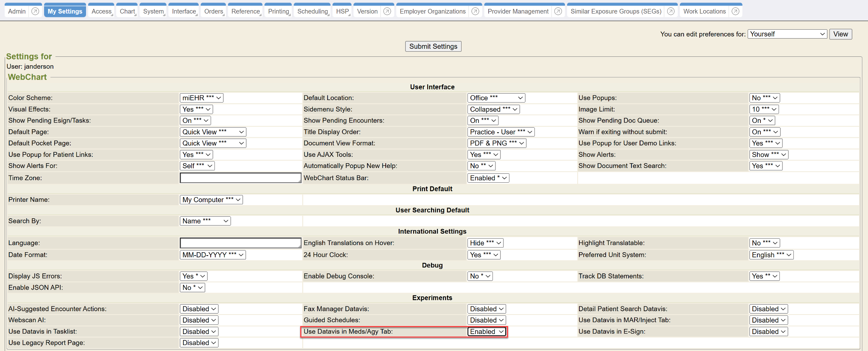Viewport: 868px width, 351px height.
Task: Expand the Printer Name dropdown
Action: (211, 200)
